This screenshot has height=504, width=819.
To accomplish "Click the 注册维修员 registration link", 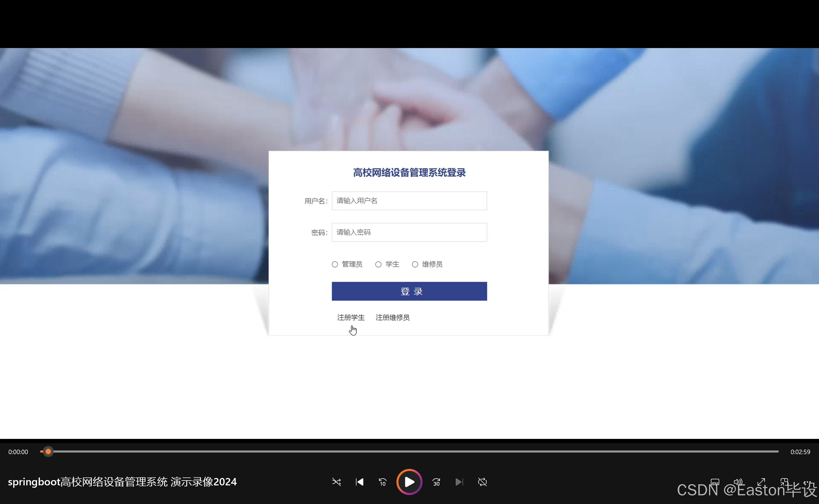I will [x=392, y=317].
